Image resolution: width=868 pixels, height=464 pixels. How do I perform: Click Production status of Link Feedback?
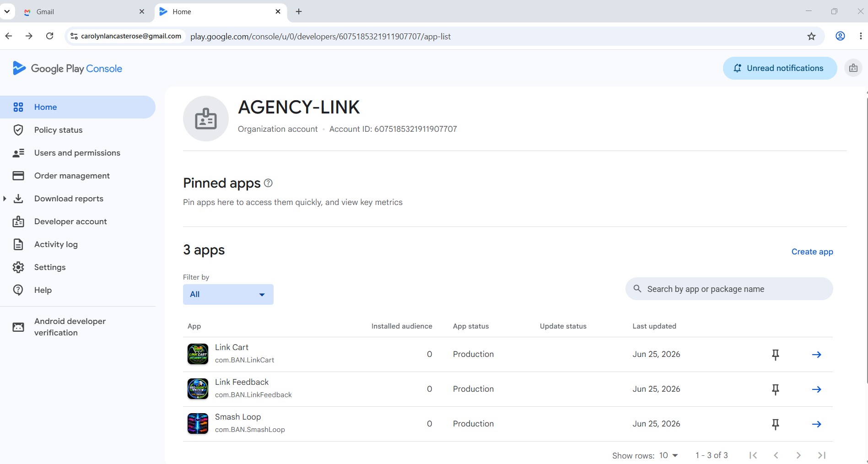(x=474, y=389)
